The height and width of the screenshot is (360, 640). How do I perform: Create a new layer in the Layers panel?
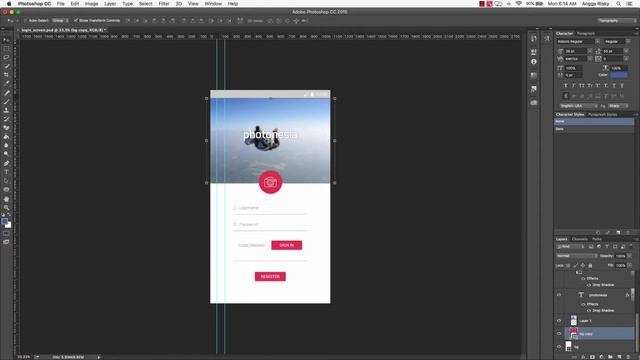(x=619, y=357)
